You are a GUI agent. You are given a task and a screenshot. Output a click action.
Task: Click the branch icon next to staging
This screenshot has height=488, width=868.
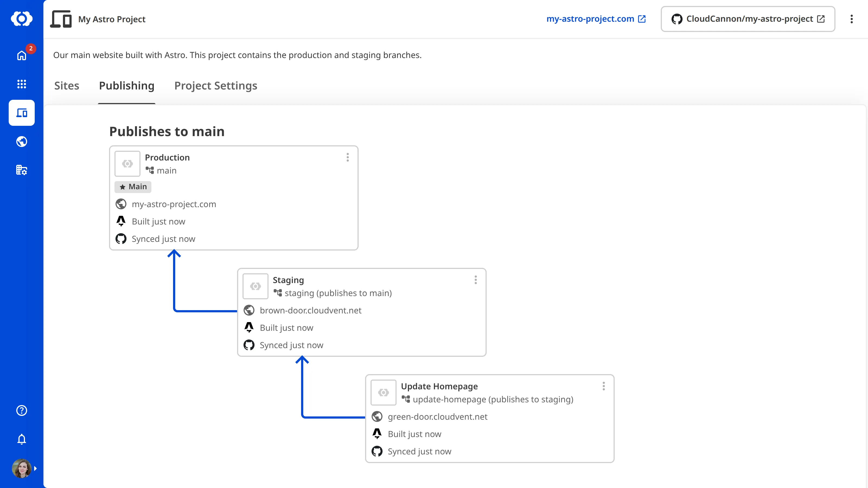tap(278, 293)
